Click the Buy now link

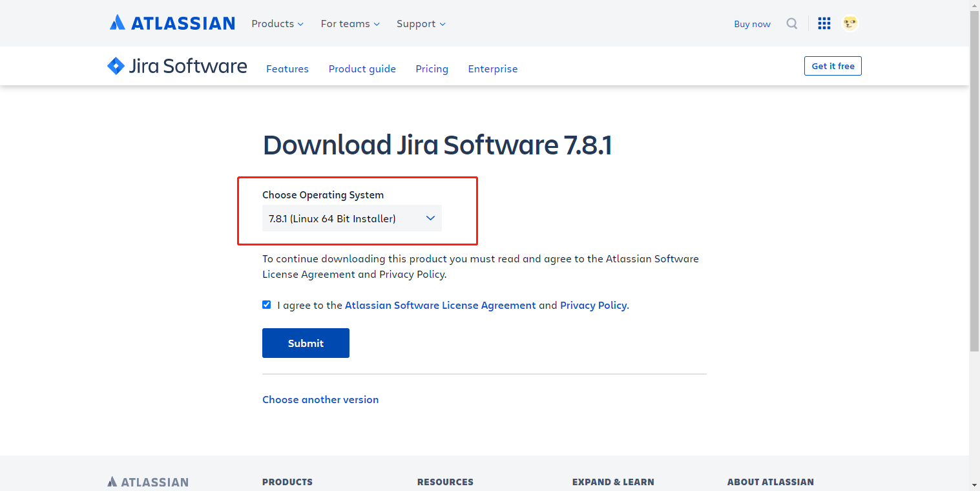pos(751,23)
